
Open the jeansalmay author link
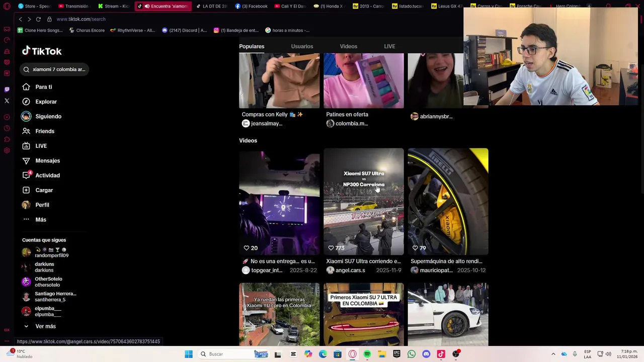pos(267,124)
